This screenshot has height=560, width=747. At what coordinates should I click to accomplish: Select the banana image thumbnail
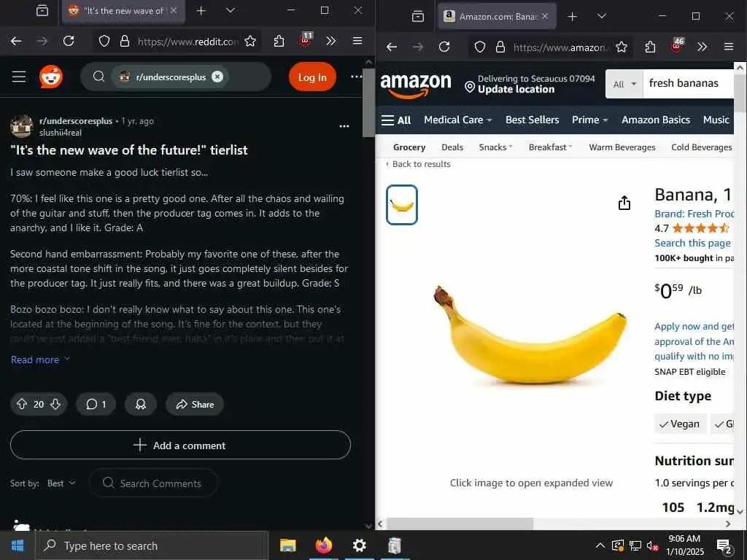pos(402,205)
